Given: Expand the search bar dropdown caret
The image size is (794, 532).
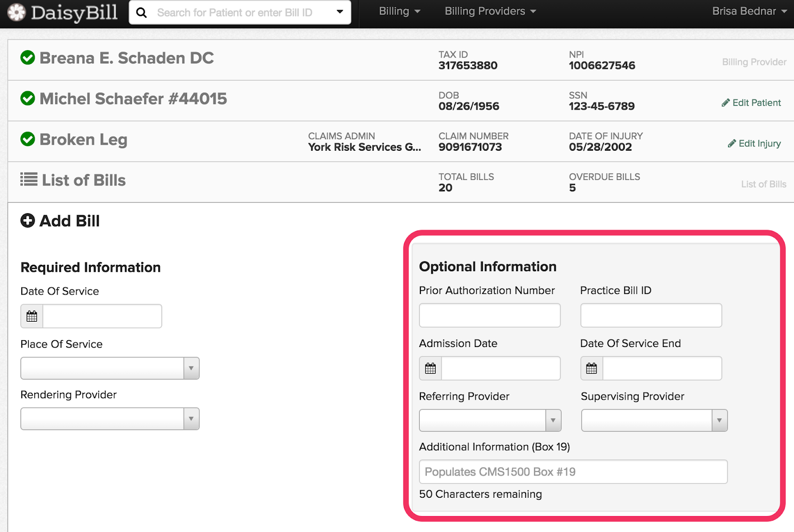Looking at the screenshot, I should pos(340,12).
